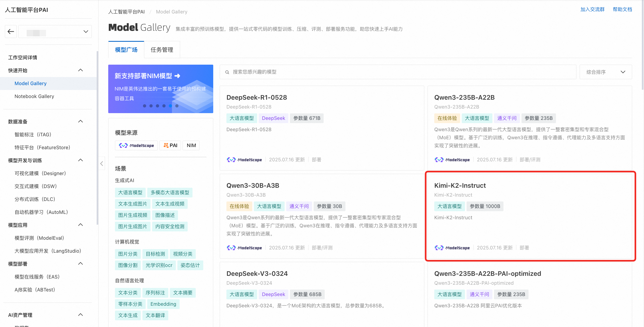Filter by ModelScope model source
This screenshot has width=644, height=327.
[136, 145]
